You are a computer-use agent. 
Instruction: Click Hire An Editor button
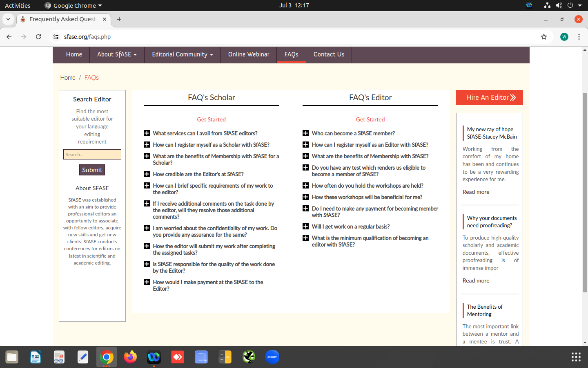490,97
